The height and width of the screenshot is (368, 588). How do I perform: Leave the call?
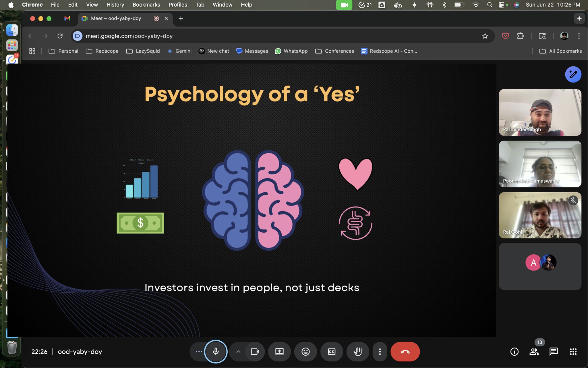[x=405, y=351]
